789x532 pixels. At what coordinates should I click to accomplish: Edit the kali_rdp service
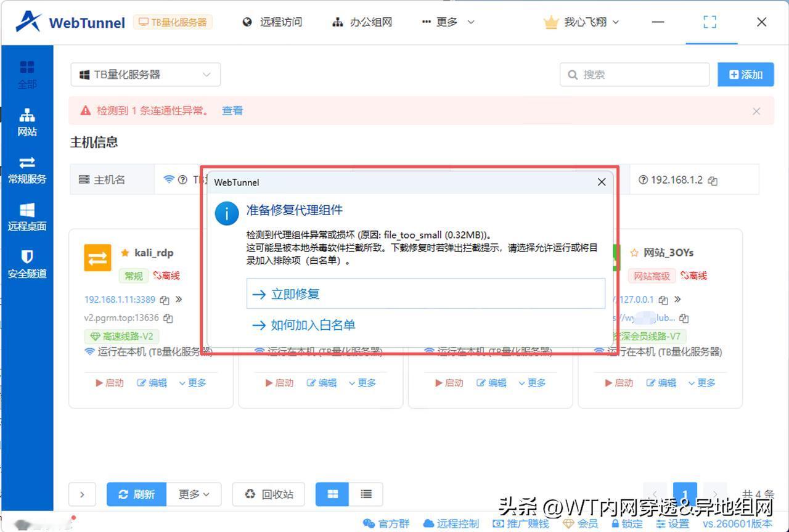point(152,383)
